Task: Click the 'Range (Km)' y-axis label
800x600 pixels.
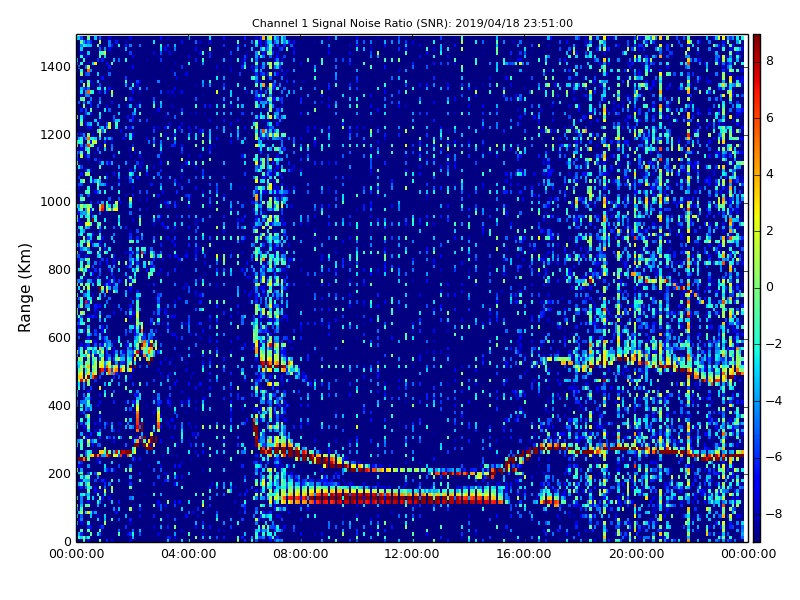Action: point(24,288)
